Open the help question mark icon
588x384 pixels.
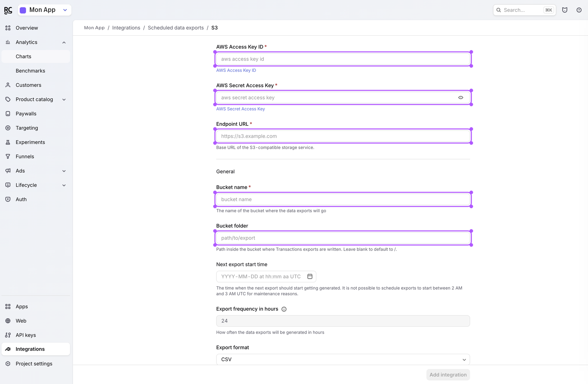click(x=579, y=10)
